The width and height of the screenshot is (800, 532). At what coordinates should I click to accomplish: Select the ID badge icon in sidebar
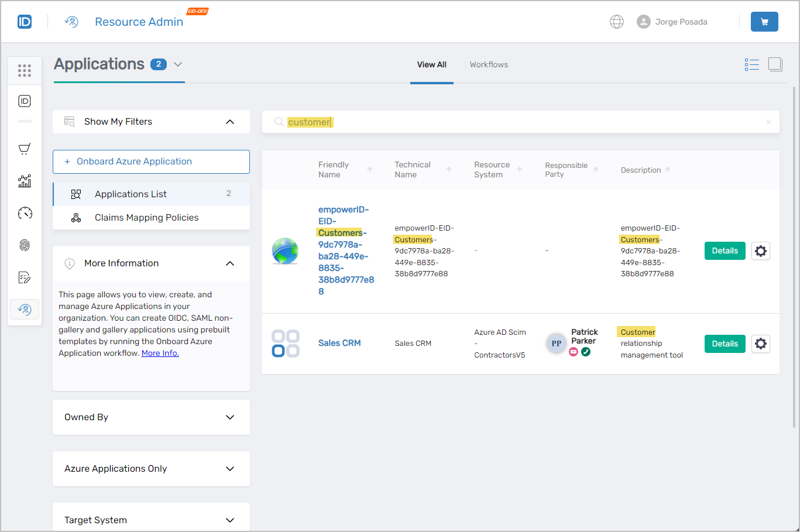[x=25, y=101]
